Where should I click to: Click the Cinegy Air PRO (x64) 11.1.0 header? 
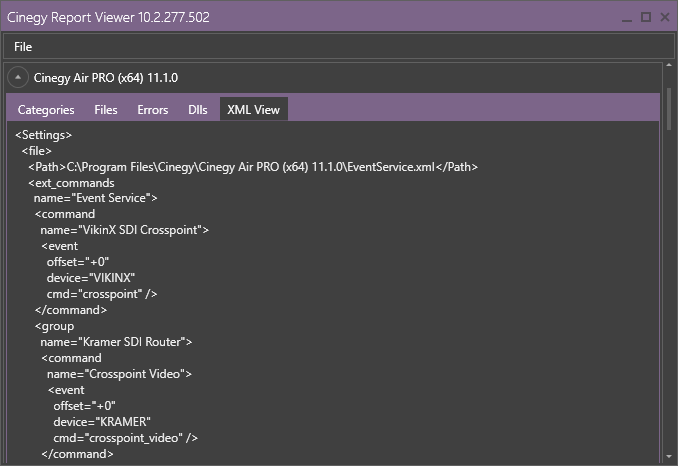106,78
